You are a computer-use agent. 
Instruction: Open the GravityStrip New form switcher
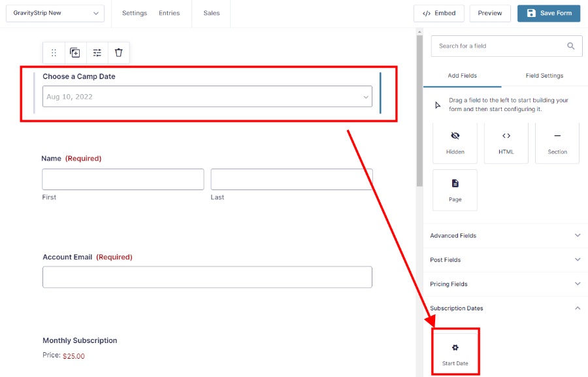tap(55, 13)
